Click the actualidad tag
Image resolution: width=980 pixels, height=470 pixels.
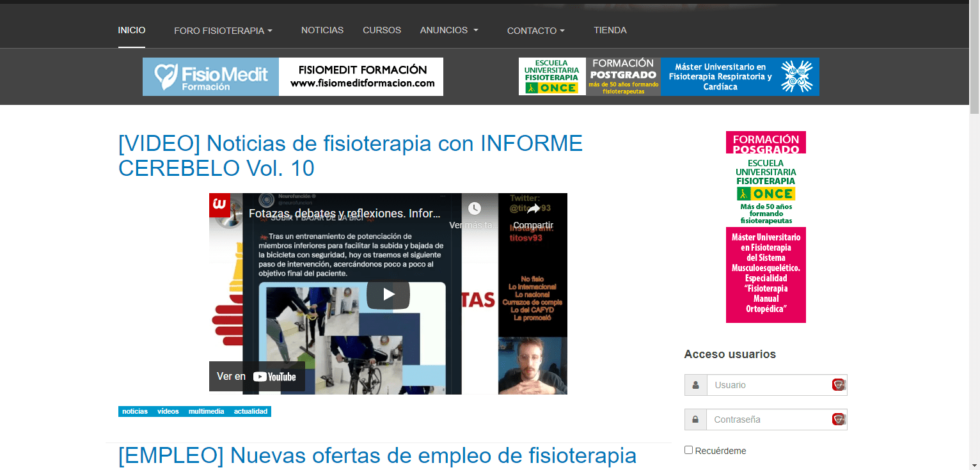251,412
